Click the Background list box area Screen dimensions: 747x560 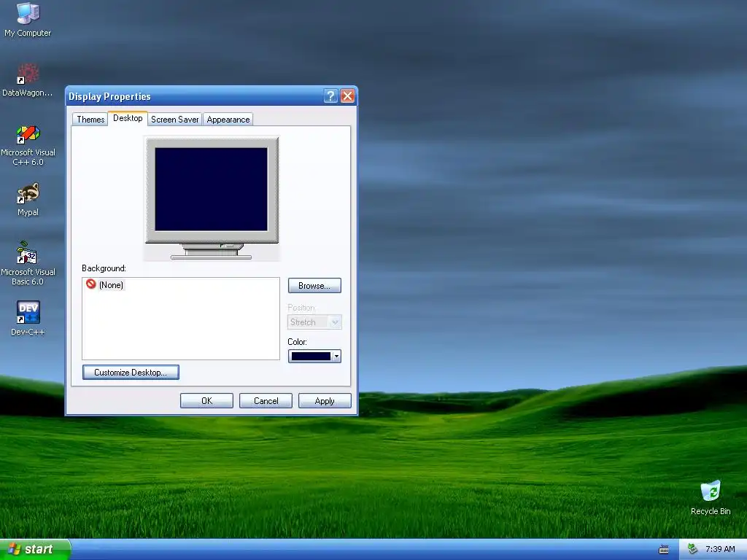click(181, 319)
